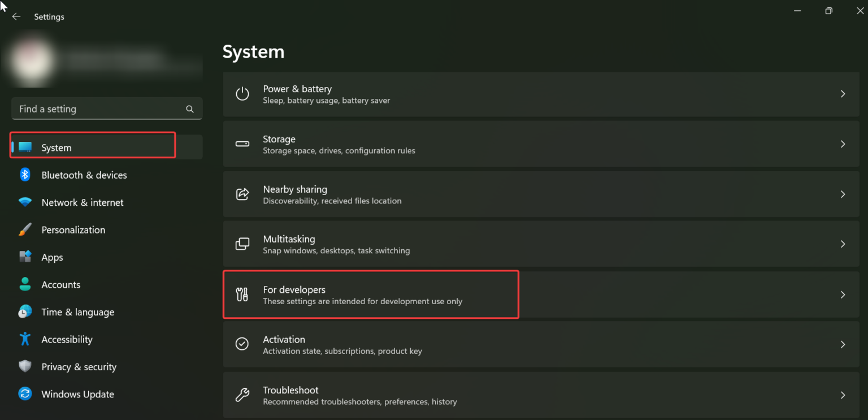Open the Accounts icon in the sidebar
Viewport: 868px width, 420px height.
tap(25, 284)
